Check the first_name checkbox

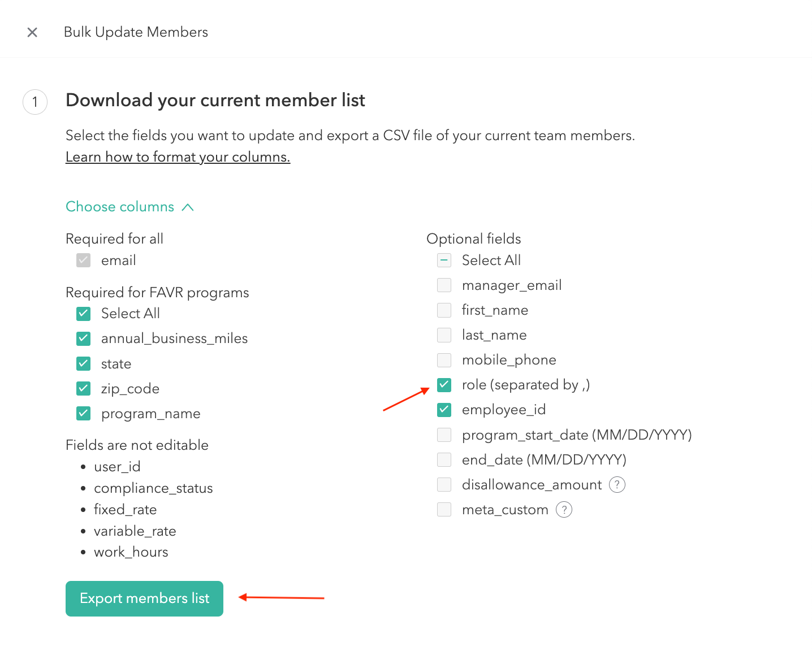pos(444,310)
